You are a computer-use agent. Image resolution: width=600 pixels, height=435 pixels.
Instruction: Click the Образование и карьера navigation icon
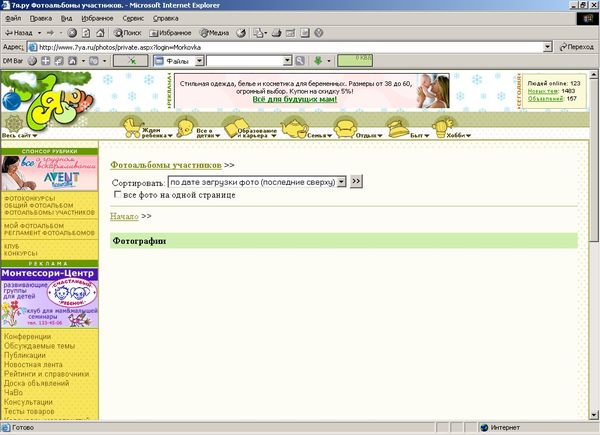click(234, 126)
